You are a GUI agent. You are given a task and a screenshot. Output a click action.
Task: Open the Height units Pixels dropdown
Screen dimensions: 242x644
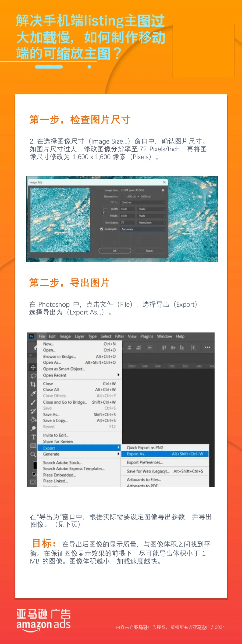152,216
